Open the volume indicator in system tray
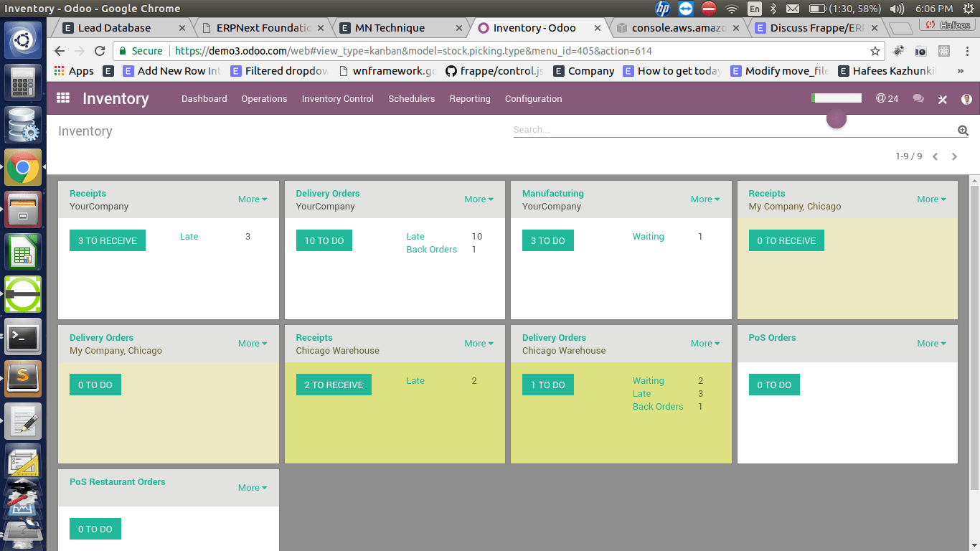The image size is (980, 551). pos(897,9)
